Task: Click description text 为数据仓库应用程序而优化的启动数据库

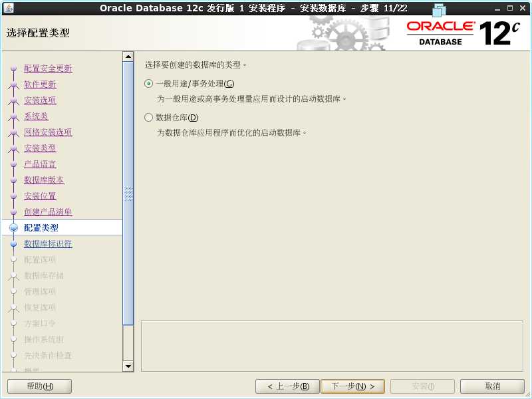Action: click(231, 132)
